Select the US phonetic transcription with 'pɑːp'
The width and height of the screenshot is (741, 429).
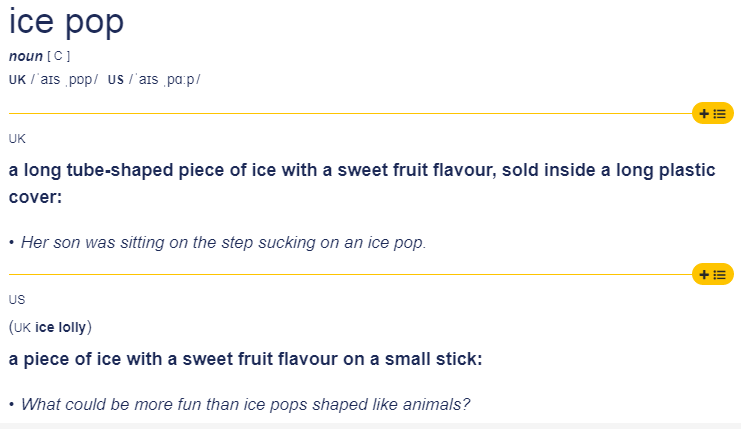(164, 79)
